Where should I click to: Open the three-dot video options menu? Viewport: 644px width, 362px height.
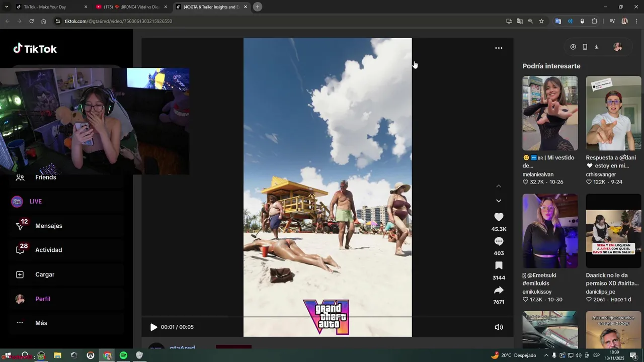499,48
